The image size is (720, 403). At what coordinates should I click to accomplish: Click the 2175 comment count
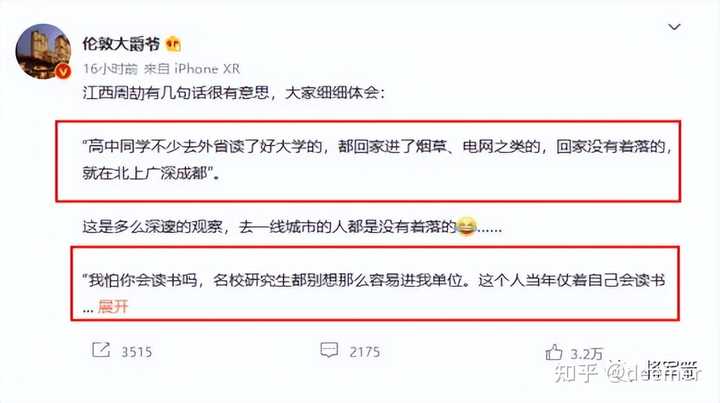coord(365,352)
